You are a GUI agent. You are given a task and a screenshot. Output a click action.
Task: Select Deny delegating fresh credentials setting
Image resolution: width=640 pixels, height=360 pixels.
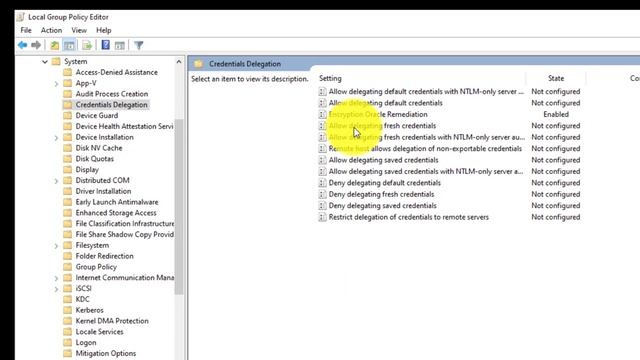(x=381, y=194)
